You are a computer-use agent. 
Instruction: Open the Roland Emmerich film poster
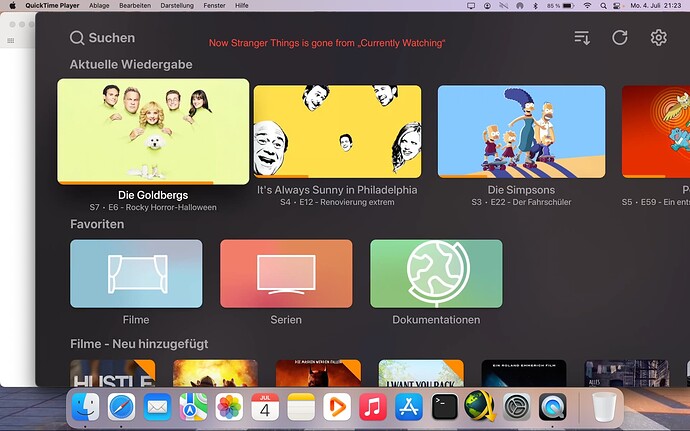click(524, 373)
